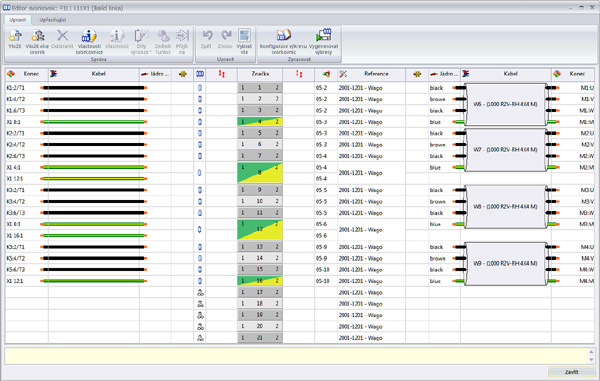This screenshot has height=381, width=600.
Task: Click the left Kabel column header
Action: click(x=94, y=74)
